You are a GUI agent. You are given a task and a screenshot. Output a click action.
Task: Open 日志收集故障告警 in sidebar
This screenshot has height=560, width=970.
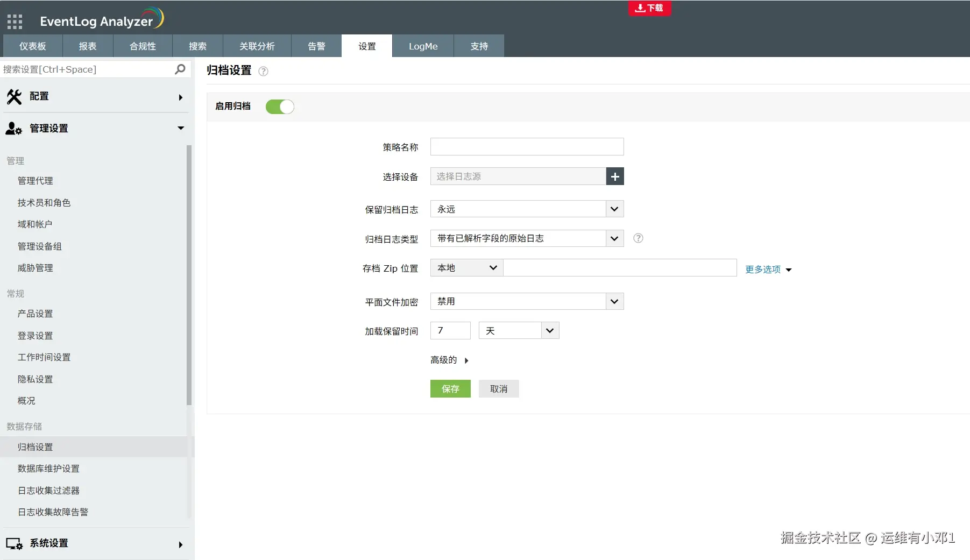click(x=53, y=512)
